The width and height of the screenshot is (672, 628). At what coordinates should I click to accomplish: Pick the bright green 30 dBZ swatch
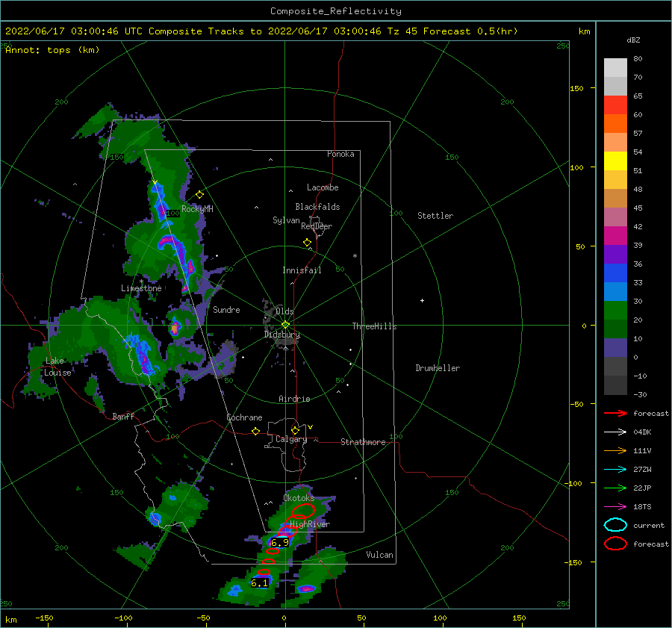(x=615, y=311)
